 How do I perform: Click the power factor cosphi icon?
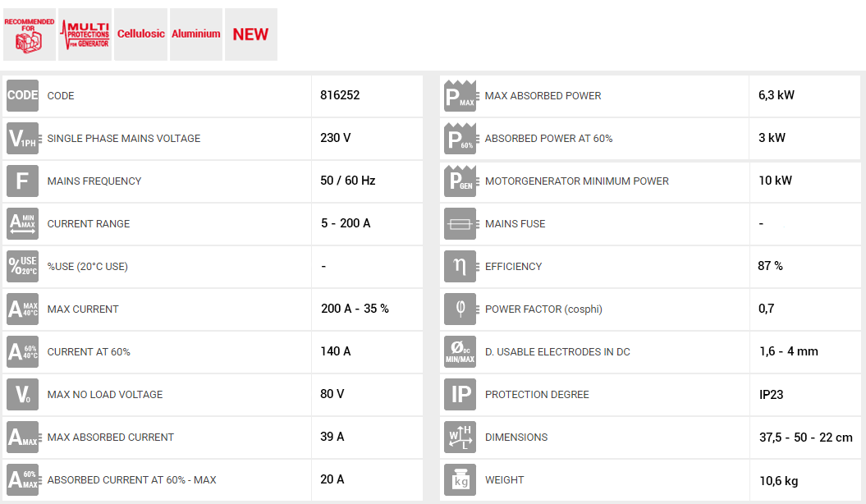(x=460, y=309)
